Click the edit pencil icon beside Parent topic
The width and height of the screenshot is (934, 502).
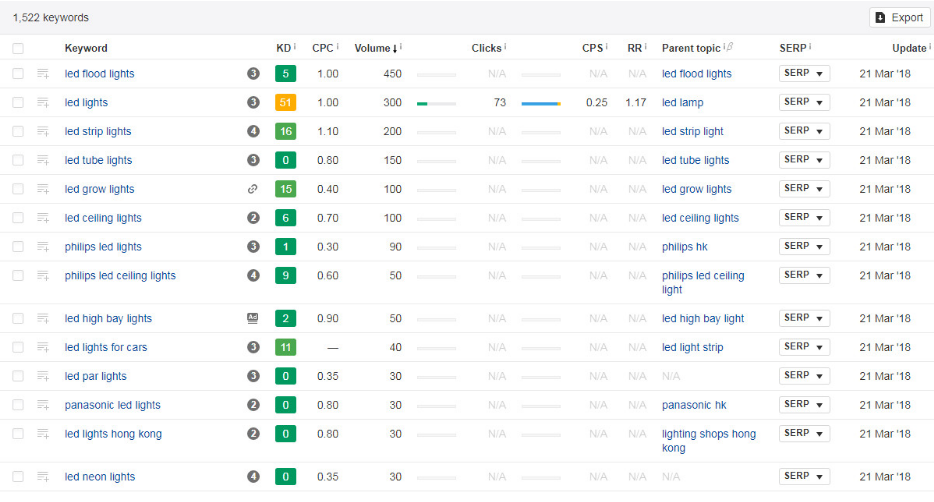pos(729,47)
